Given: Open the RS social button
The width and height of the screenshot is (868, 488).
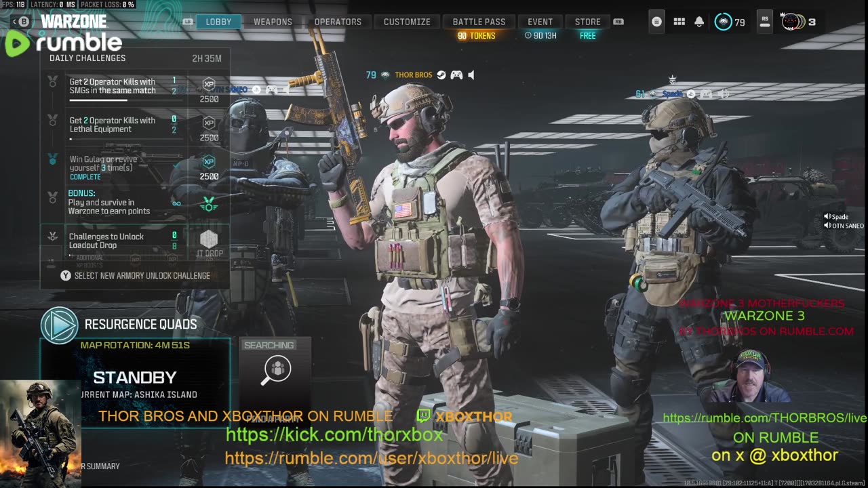Looking at the screenshot, I should pos(765,22).
